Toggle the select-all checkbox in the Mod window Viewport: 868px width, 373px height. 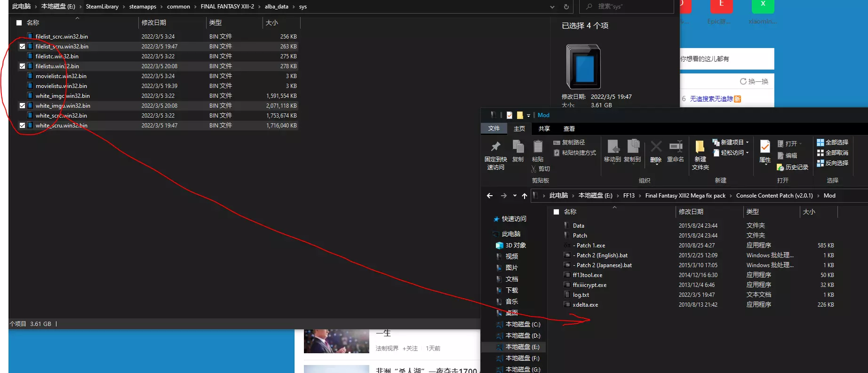click(x=556, y=212)
